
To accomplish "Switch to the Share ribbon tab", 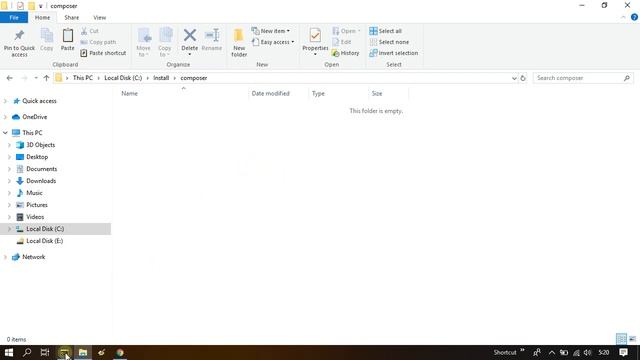I will (71, 18).
